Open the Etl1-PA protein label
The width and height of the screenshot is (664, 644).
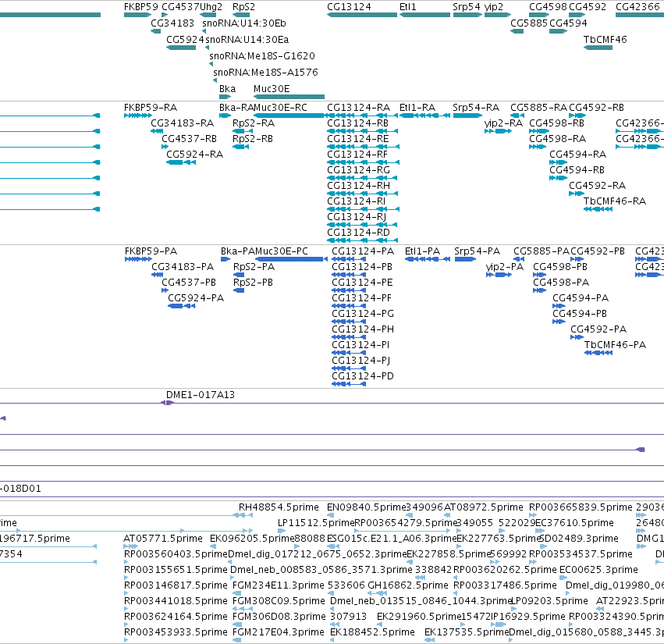pyautogui.click(x=422, y=251)
